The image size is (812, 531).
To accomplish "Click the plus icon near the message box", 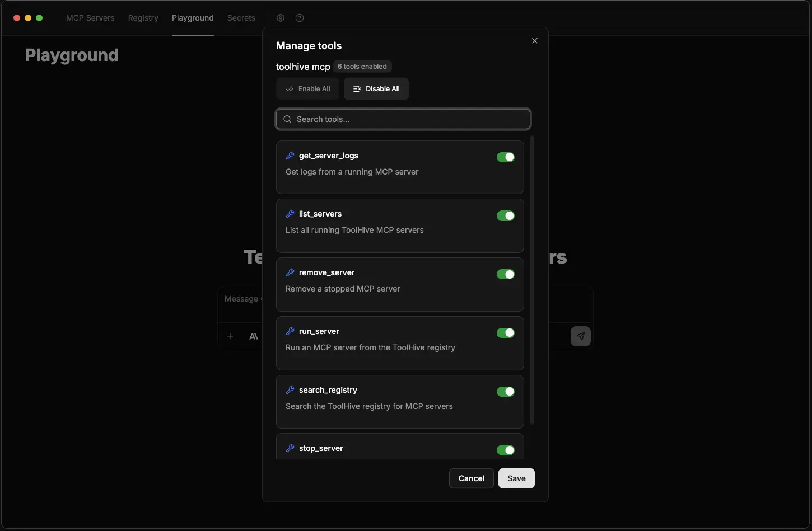I will pyautogui.click(x=230, y=336).
